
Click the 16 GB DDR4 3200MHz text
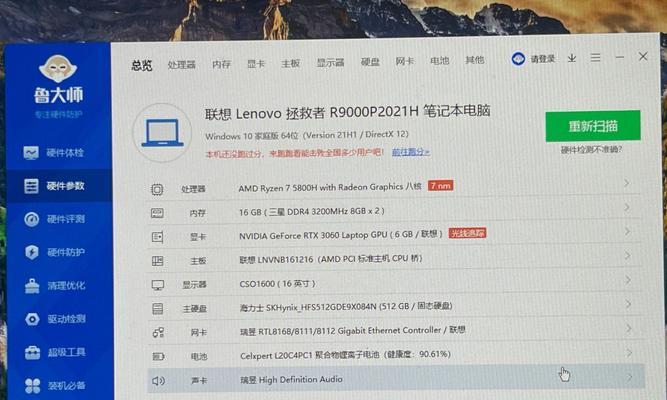[311, 211]
